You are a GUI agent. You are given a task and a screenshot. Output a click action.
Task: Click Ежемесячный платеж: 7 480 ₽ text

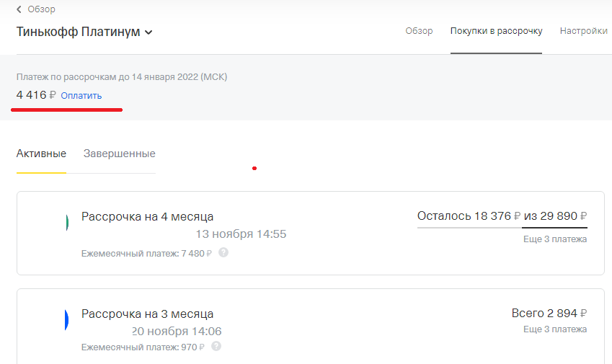pos(146,254)
